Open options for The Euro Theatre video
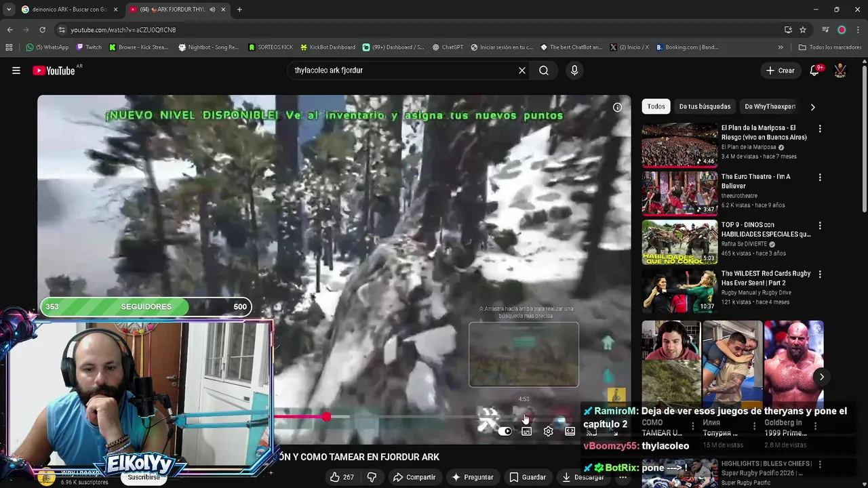Screen dimensions: 868x488 (x=820, y=178)
